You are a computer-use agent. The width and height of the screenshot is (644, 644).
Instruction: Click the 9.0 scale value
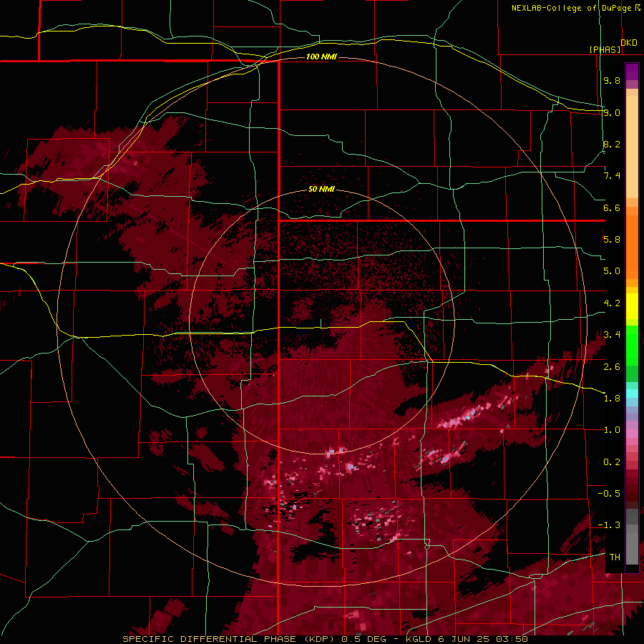pos(612,112)
